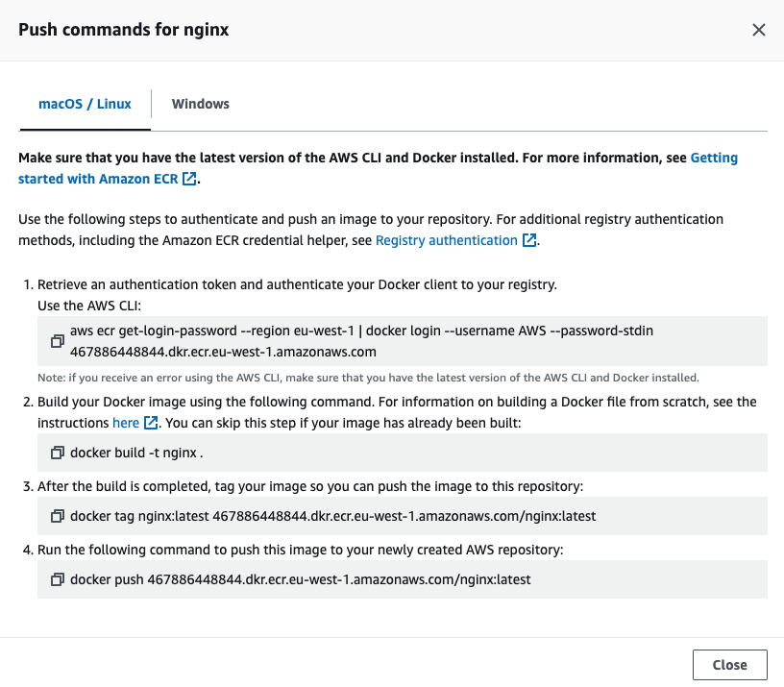
Task: Click the docker tag nginx:latest command text
Action: [x=332, y=516]
